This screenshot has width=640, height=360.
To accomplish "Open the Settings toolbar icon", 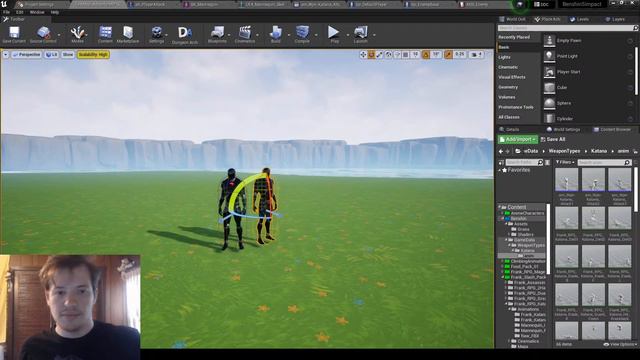I will 156,32.
